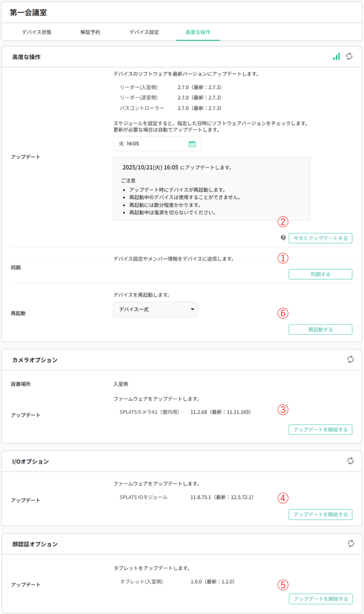Click the 同期する button

(320, 274)
